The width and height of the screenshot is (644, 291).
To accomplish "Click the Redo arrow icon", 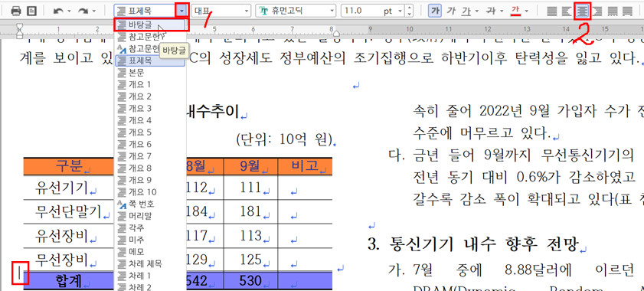I will click(83, 11).
